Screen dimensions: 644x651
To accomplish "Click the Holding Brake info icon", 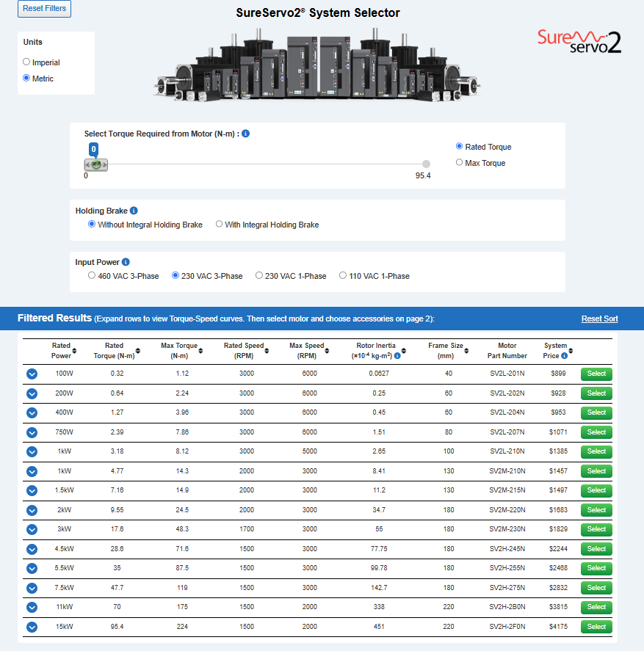I will [134, 211].
